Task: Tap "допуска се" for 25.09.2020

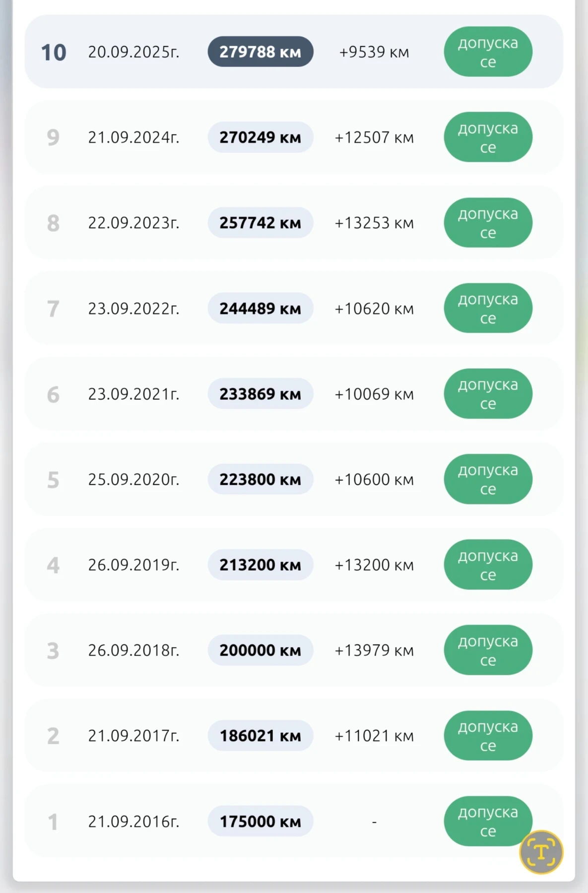Action: 488,479
